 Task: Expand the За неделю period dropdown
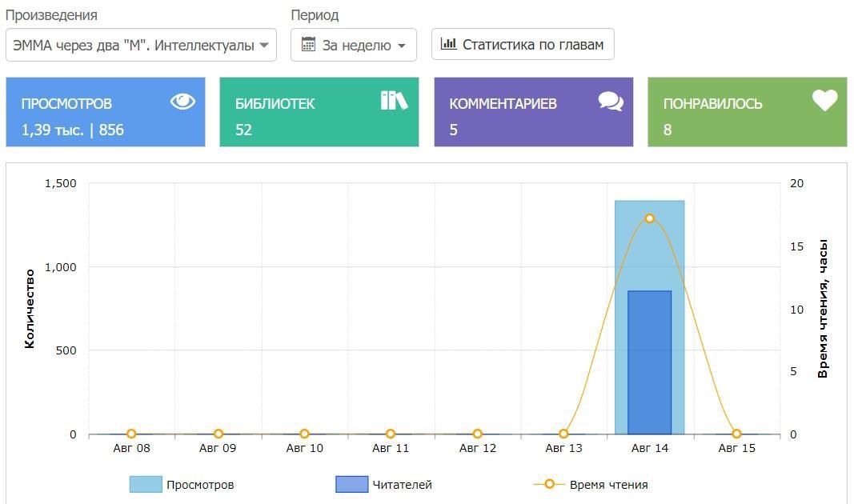(354, 45)
